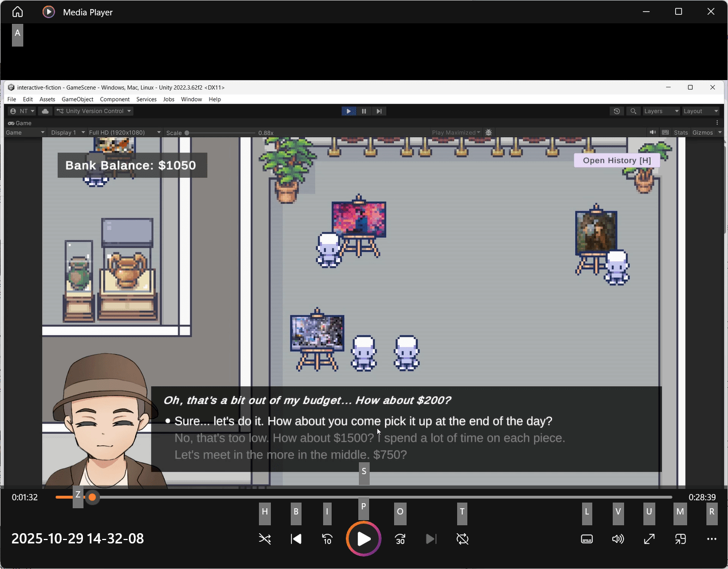
Task: Skip back 10 seconds
Action: [x=327, y=539]
